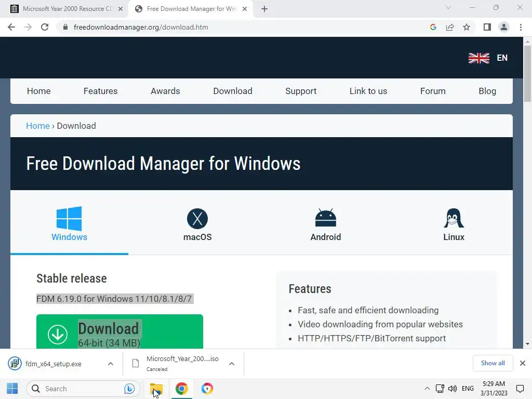The height and width of the screenshot is (399, 532).
Task: Open the Chrome profile avatar
Action: click(504, 27)
